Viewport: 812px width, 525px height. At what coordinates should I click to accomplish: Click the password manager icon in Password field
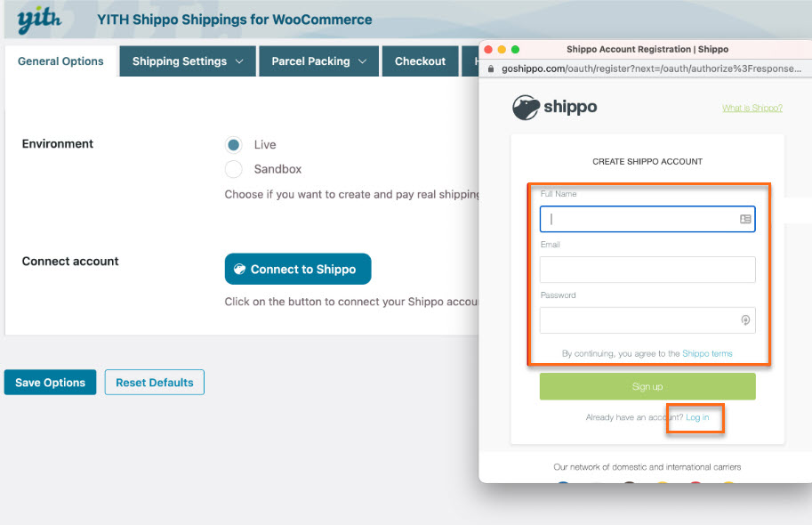[745, 320]
